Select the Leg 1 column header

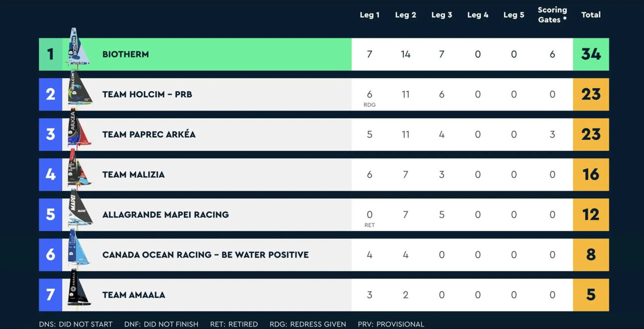coord(370,15)
